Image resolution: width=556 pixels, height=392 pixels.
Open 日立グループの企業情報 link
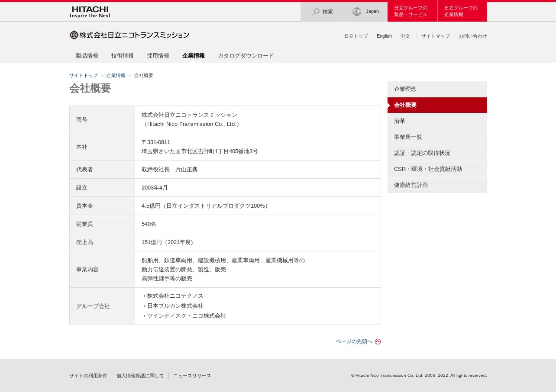pyautogui.click(x=462, y=12)
